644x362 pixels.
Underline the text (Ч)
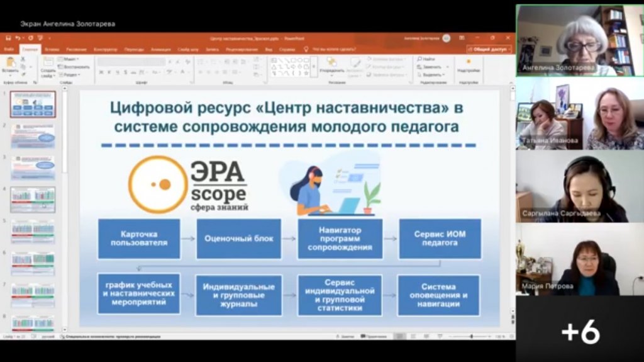coord(118,73)
